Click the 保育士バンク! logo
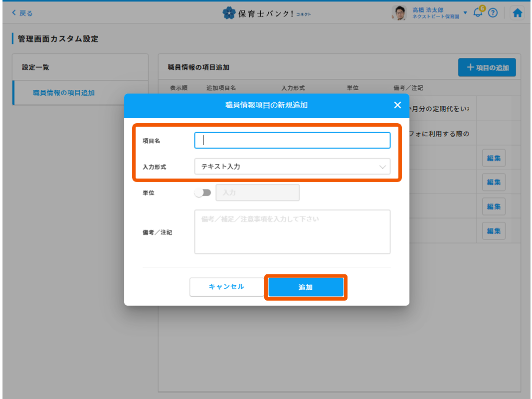Image resolution: width=532 pixels, height=399 pixels. [x=266, y=13]
